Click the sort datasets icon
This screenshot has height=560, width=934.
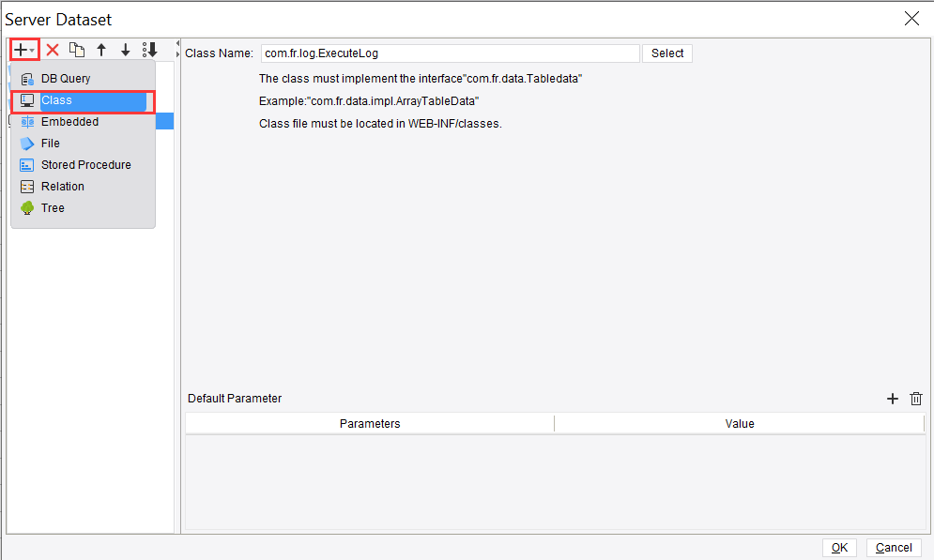click(150, 50)
